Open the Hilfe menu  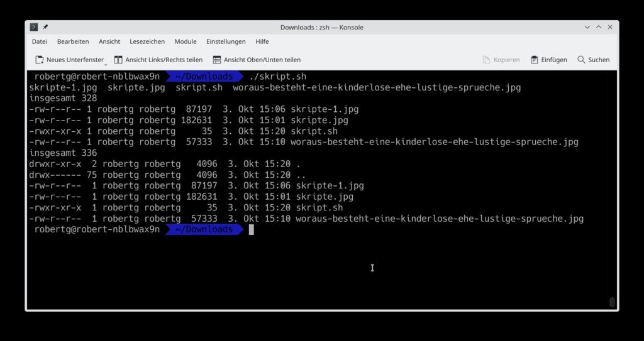pos(262,41)
